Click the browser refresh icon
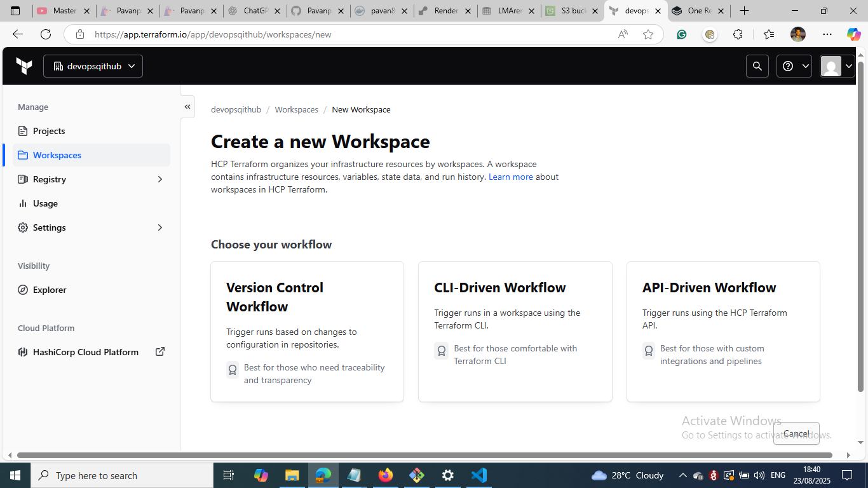Viewport: 868px width, 488px height. coord(46,34)
